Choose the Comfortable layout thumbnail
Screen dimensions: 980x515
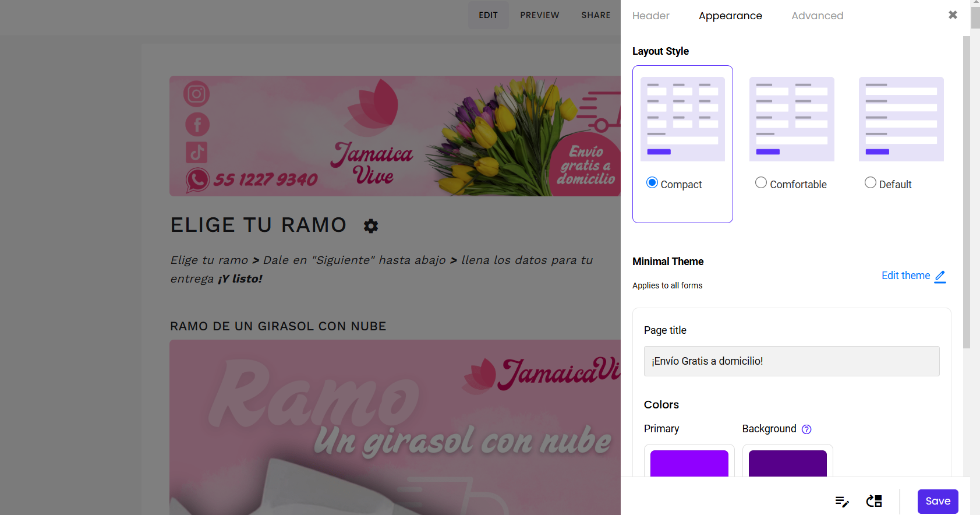click(792, 119)
